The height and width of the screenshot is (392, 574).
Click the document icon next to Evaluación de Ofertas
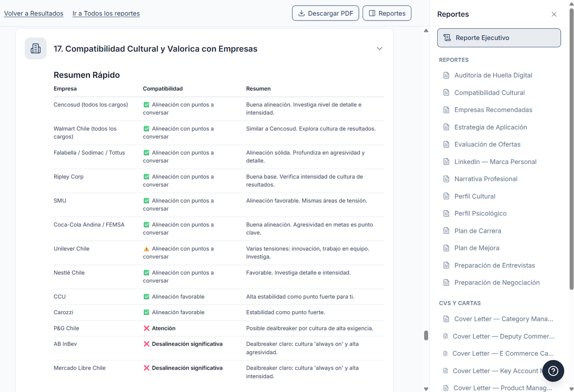tap(446, 144)
